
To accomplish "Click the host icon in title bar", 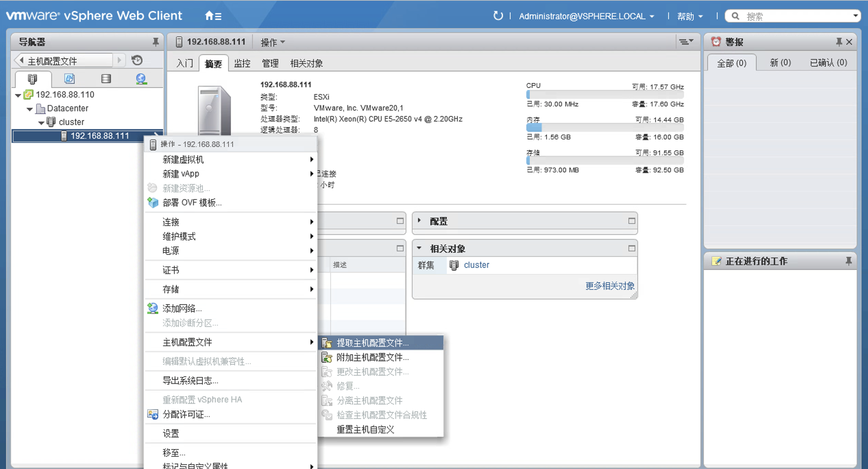I will [x=179, y=42].
